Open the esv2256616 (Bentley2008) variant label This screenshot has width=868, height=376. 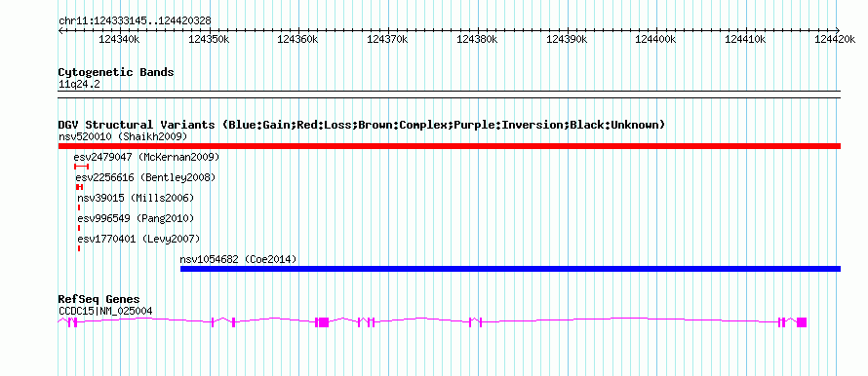(145, 177)
